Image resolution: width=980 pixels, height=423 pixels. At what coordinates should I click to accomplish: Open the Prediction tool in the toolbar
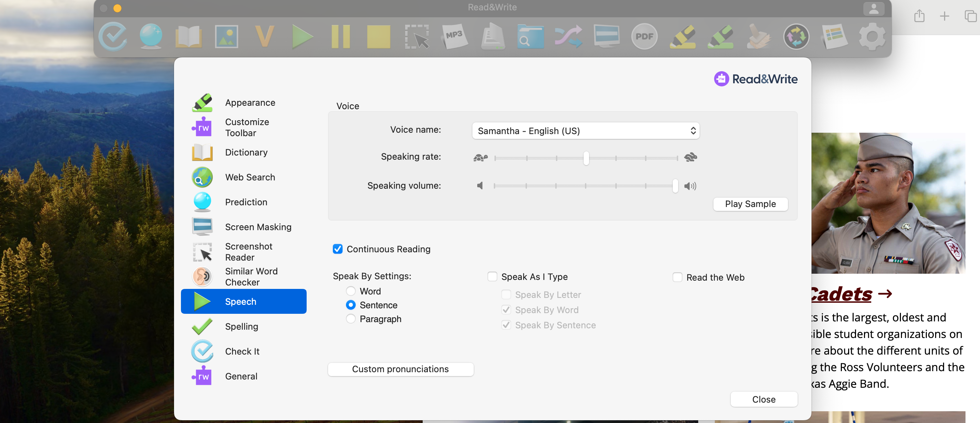pos(150,36)
